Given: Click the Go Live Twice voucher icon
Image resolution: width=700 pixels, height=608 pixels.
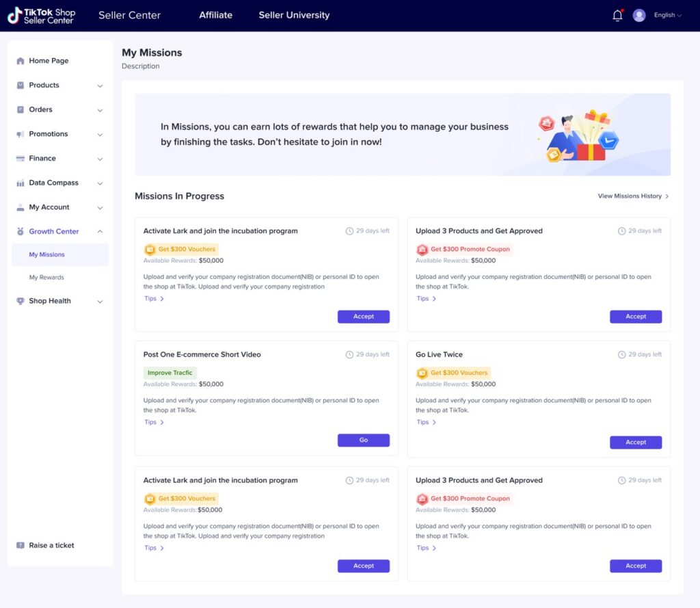Looking at the screenshot, I should tap(422, 373).
